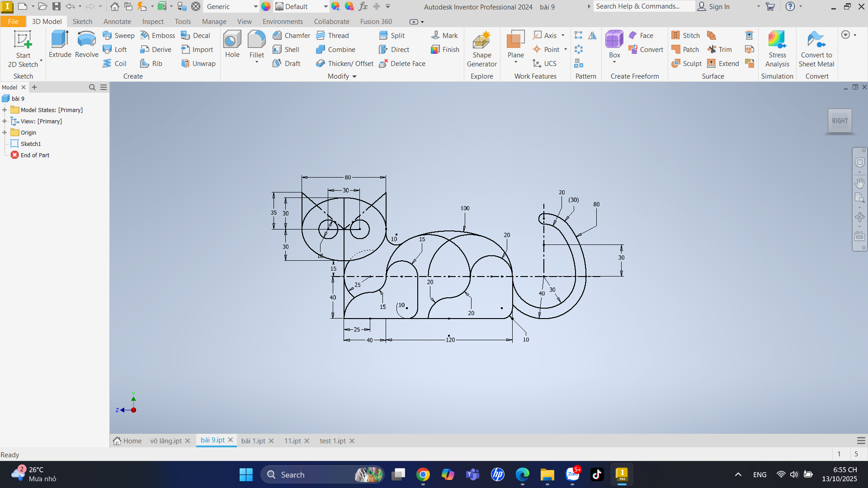Open the bài 1.ipt document tab
The width and height of the screenshot is (868, 488).
tap(253, 441)
